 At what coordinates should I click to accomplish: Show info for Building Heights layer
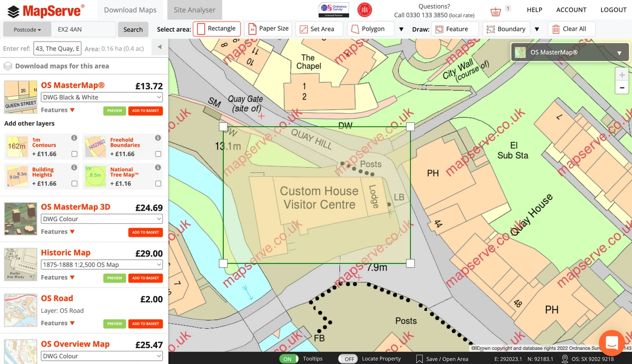click(x=74, y=168)
